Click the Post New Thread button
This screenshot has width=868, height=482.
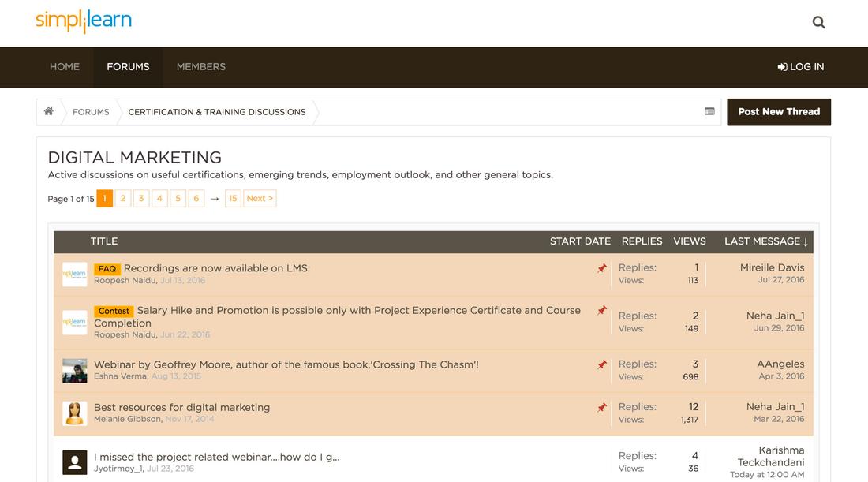coord(778,111)
